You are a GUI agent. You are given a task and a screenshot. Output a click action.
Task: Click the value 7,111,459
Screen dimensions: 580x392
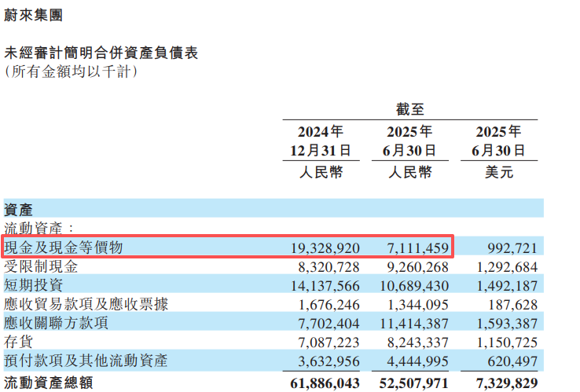click(418, 248)
